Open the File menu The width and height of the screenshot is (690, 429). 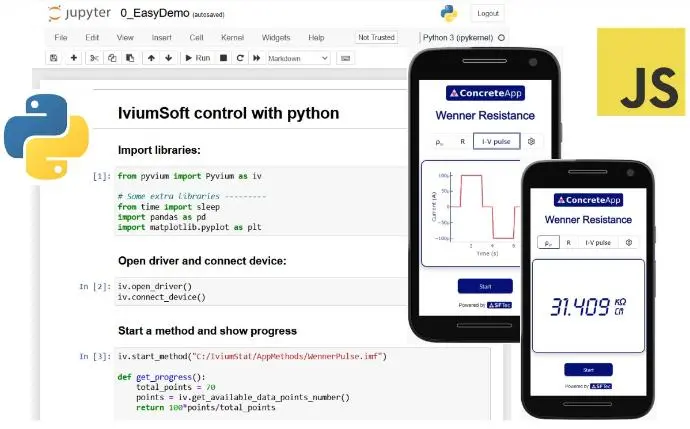click(61, 37)
